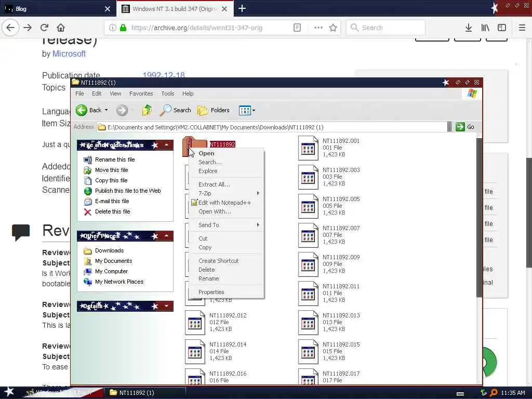Choose Properties in context menu
This screenshot has height=399, width=532.
211,292
